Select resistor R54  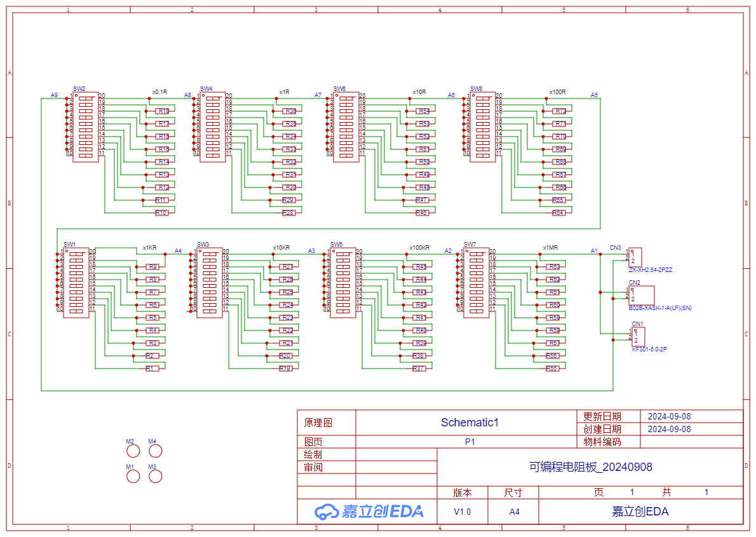coord(423,111)
